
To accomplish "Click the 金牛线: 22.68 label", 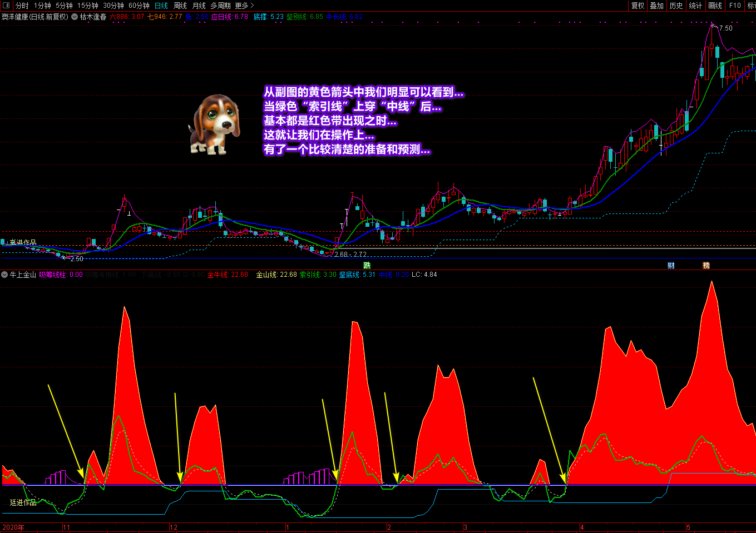I will pyautogui.click(x=228, y=275).
